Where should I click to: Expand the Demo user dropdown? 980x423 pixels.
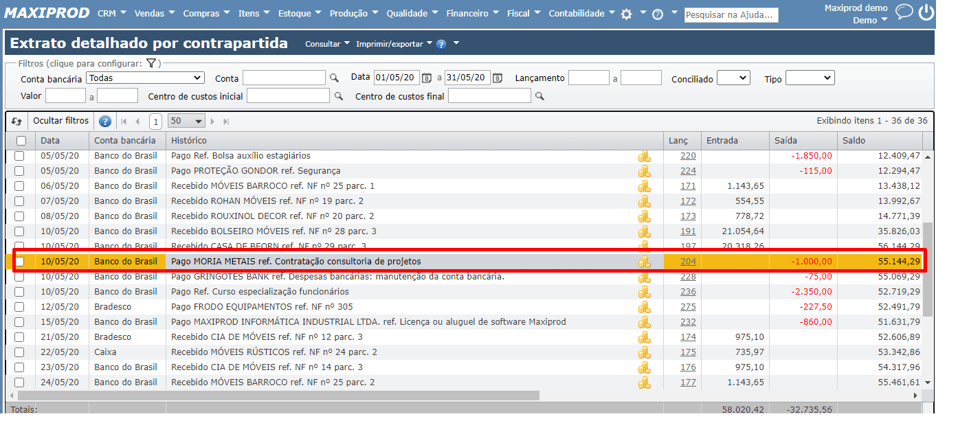[x=870, y=21]
